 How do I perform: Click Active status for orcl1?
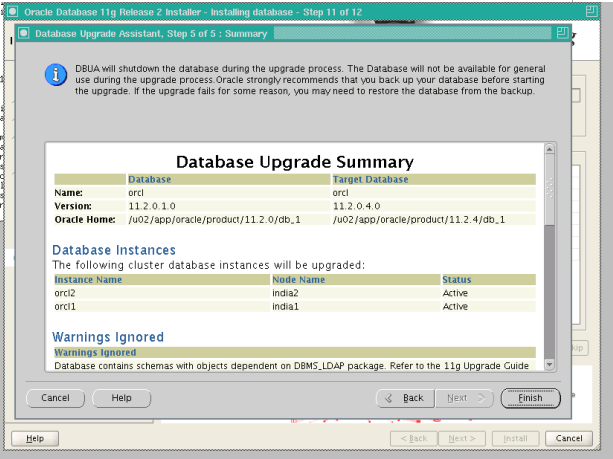point(455,306)
